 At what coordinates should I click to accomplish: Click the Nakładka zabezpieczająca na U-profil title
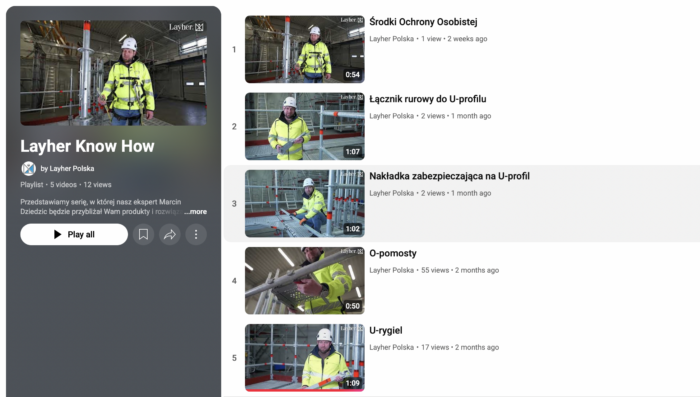coord(450,176)
